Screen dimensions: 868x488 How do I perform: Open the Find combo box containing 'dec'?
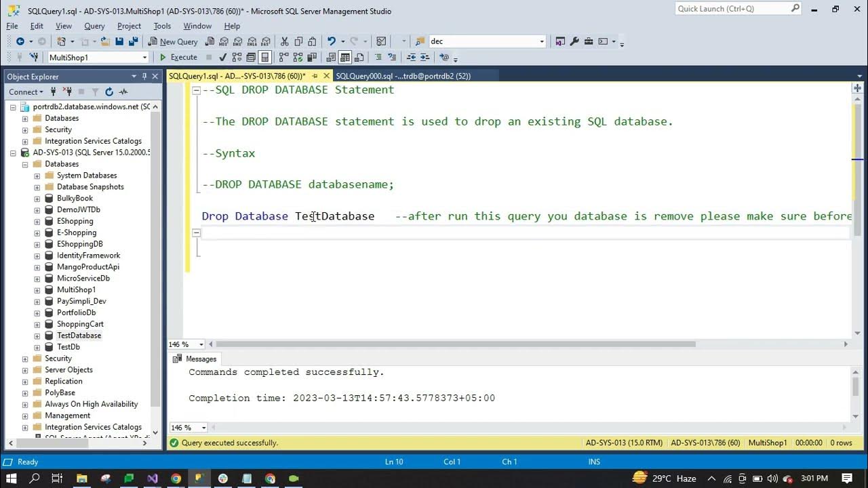[541, 41]
